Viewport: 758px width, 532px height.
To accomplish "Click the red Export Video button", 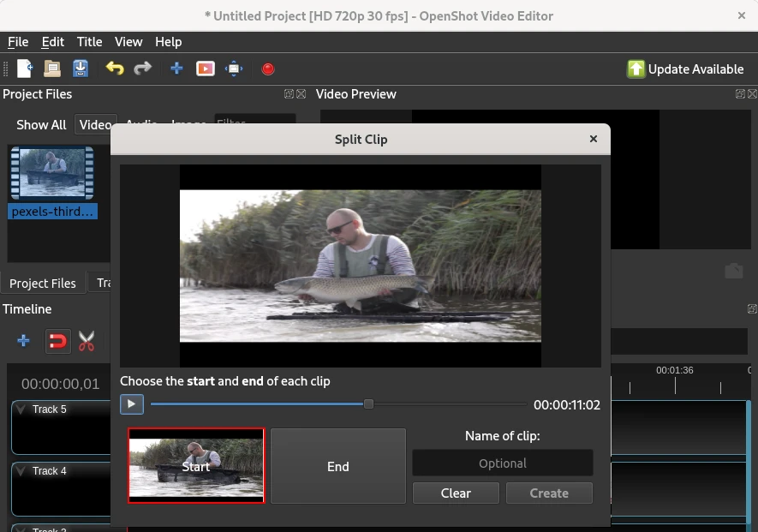I will (268, 69).
